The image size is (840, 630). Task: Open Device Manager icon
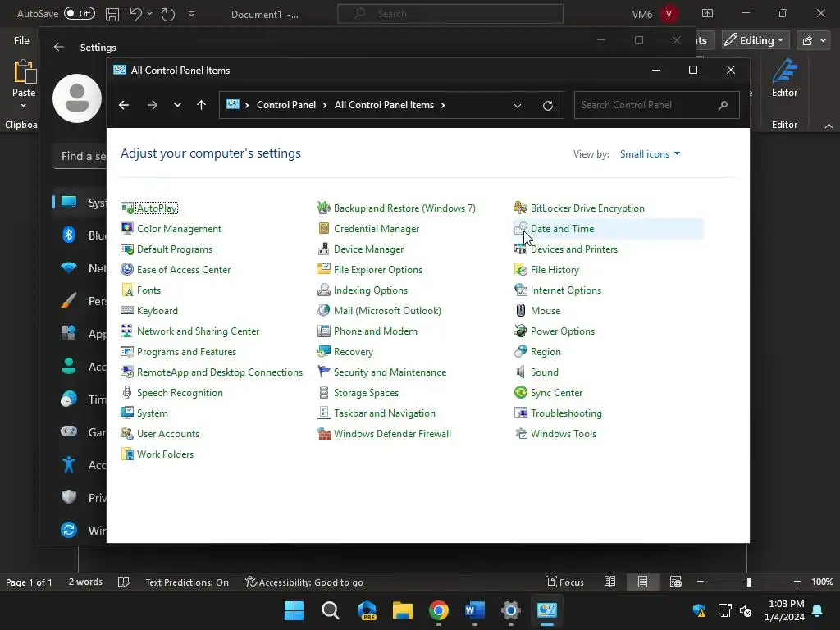point(323,249)
